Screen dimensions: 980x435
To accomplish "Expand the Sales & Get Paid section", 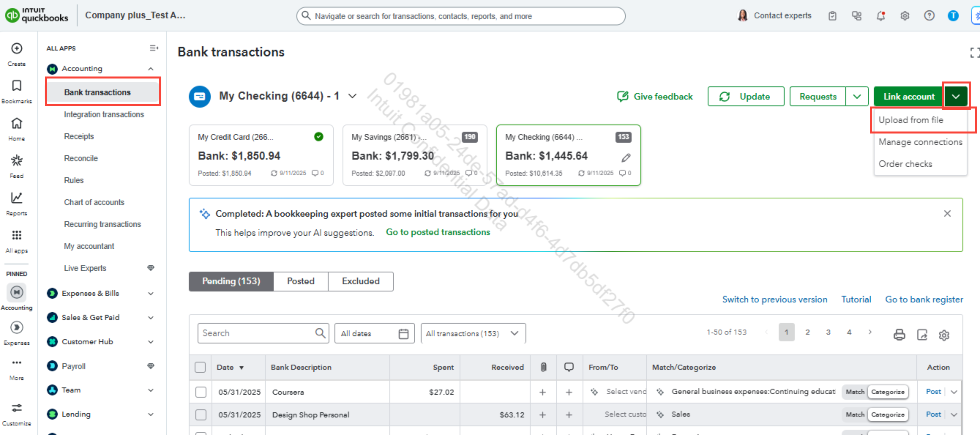I will [x=151, y=318].
